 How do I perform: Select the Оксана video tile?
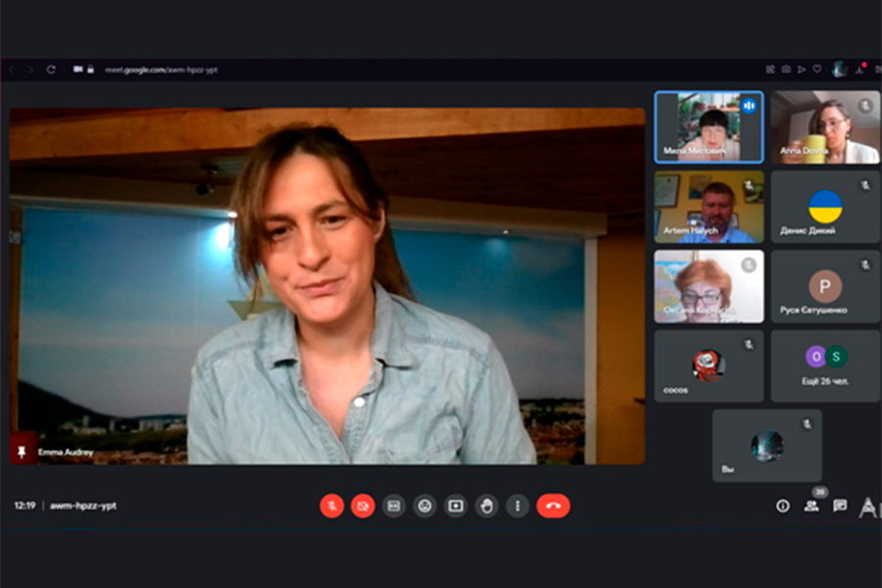coord(709,286)
